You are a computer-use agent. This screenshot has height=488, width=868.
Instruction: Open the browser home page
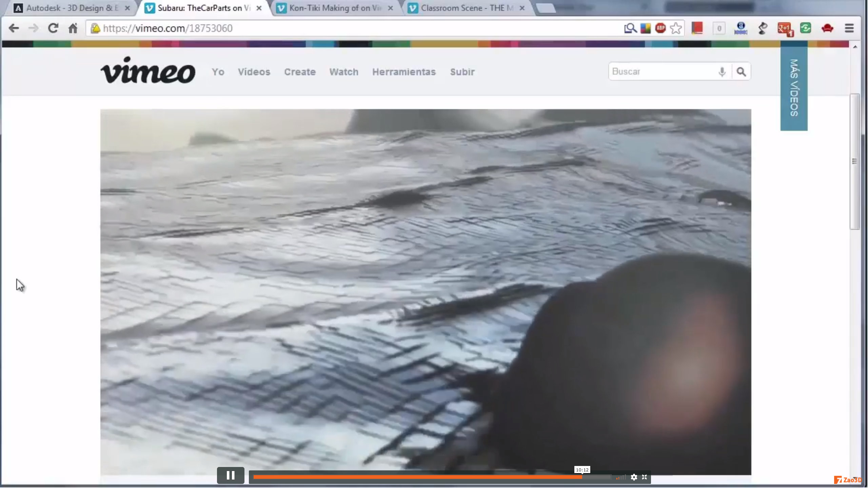[x=73, y=28]
